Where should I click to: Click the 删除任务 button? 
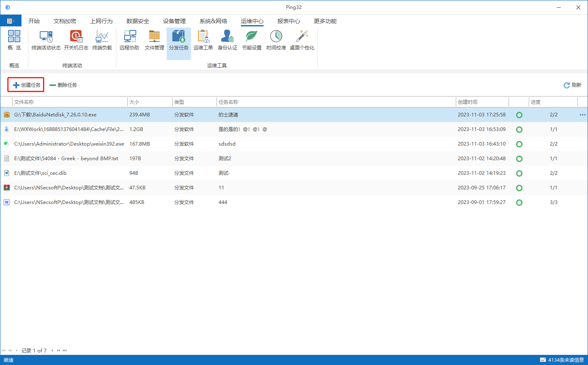coord(63,85)
